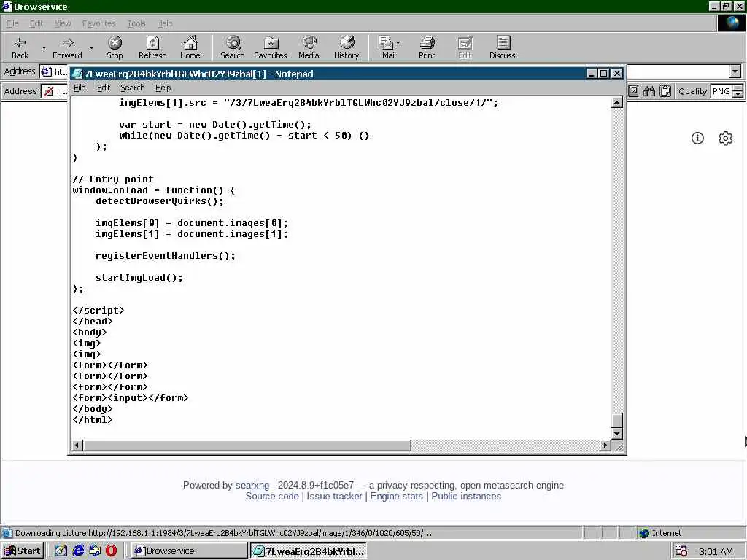Select the Notepad 7LweaErq2B4bkYrbl taskbar button
The height and width of the screenshot is (560, 747).
(309, 551)
